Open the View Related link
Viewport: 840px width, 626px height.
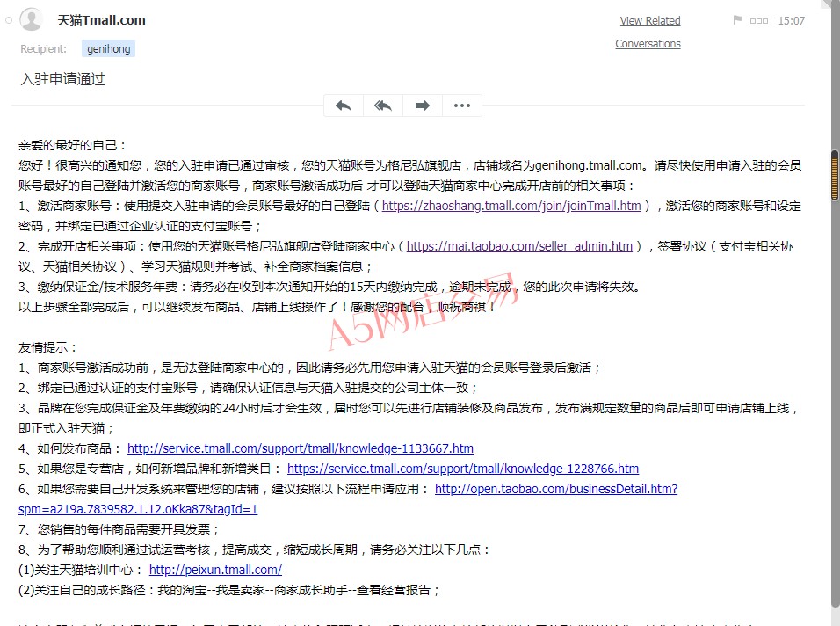[x=650, y=21]
